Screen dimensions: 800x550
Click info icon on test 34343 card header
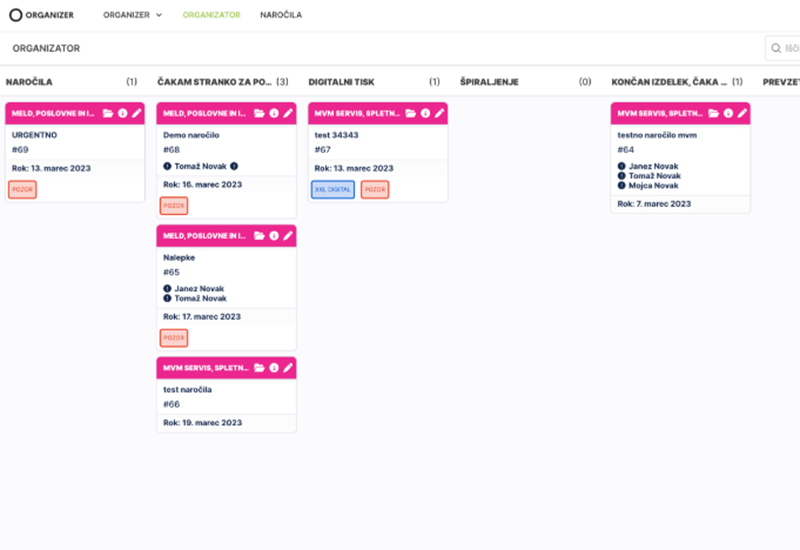[424, 113]
